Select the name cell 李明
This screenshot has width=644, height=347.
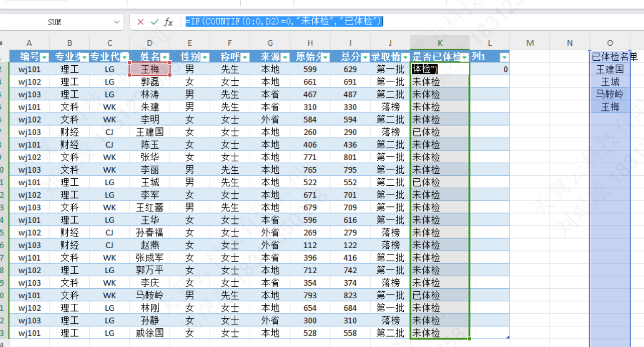click(149, 120)
